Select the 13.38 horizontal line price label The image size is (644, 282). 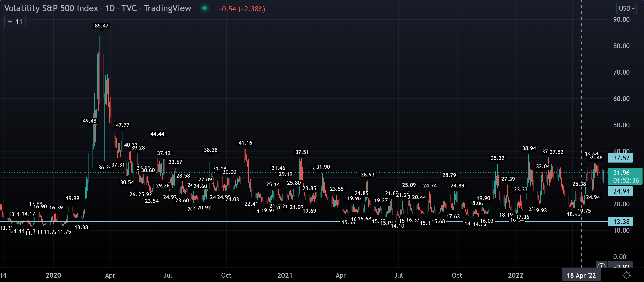[621, 221]
